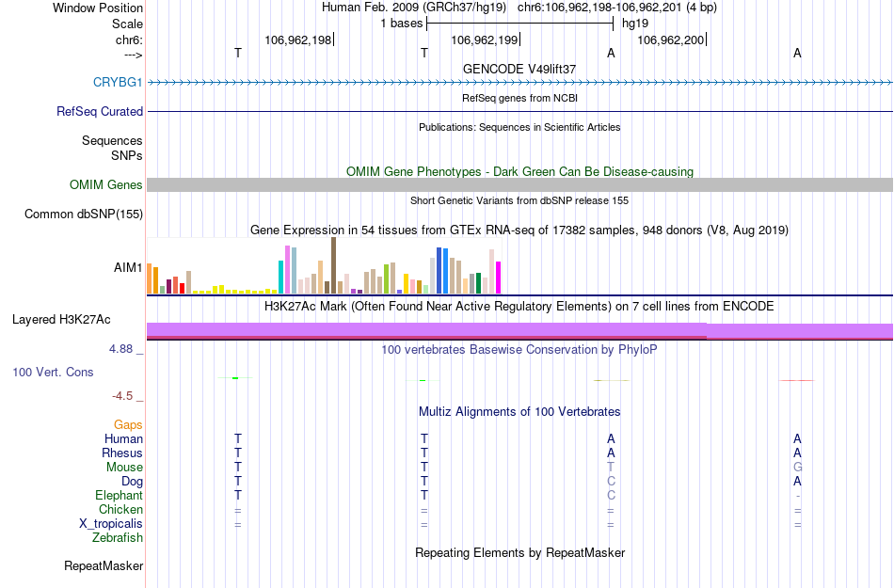Click the GTEx expression bar chart
The image size is (894, 588).
tap(324, 266)
